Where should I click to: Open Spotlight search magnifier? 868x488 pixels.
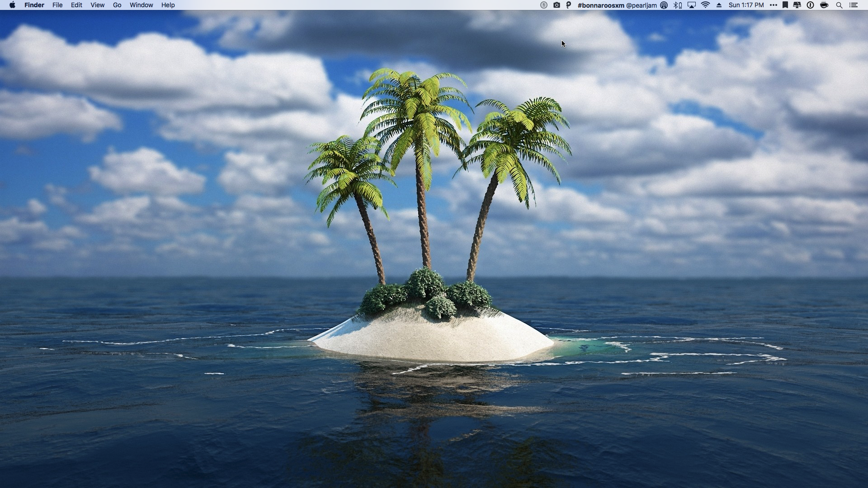coord(839,5)
